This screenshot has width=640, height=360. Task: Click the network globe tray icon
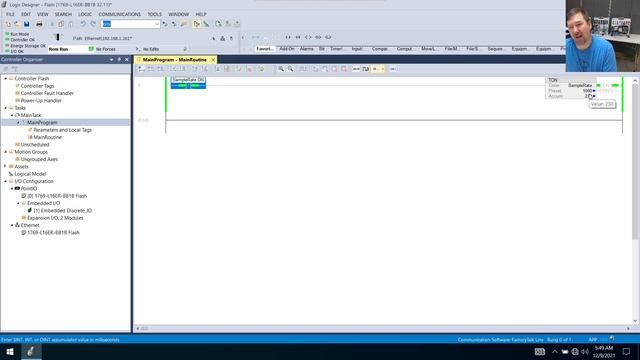pyautogui.click(x=575, y=351)
